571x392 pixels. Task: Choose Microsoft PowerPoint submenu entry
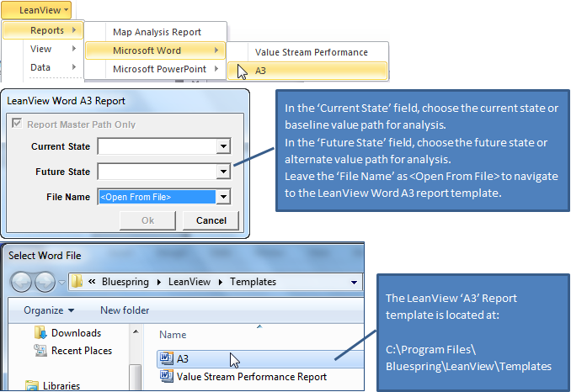[159, 69]
